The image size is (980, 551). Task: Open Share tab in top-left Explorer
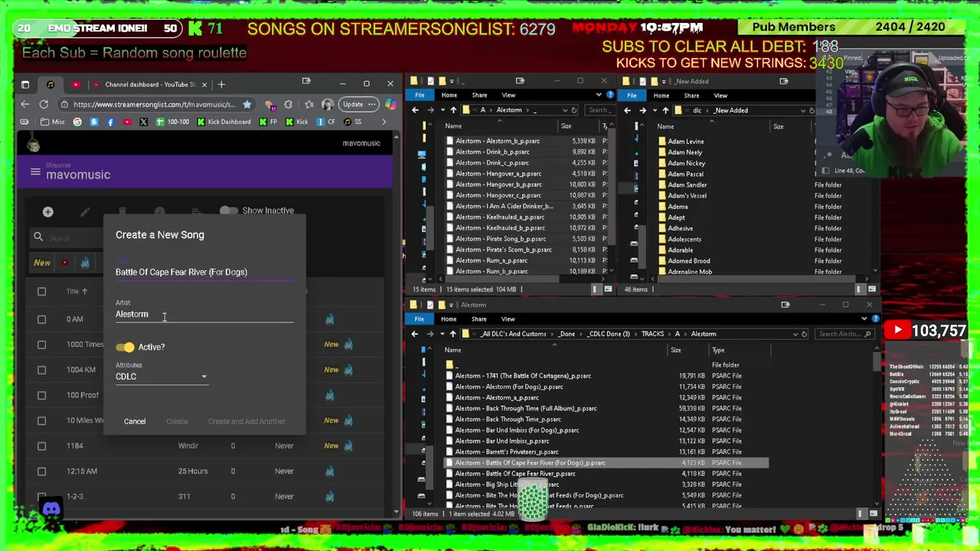click(479, 96)
